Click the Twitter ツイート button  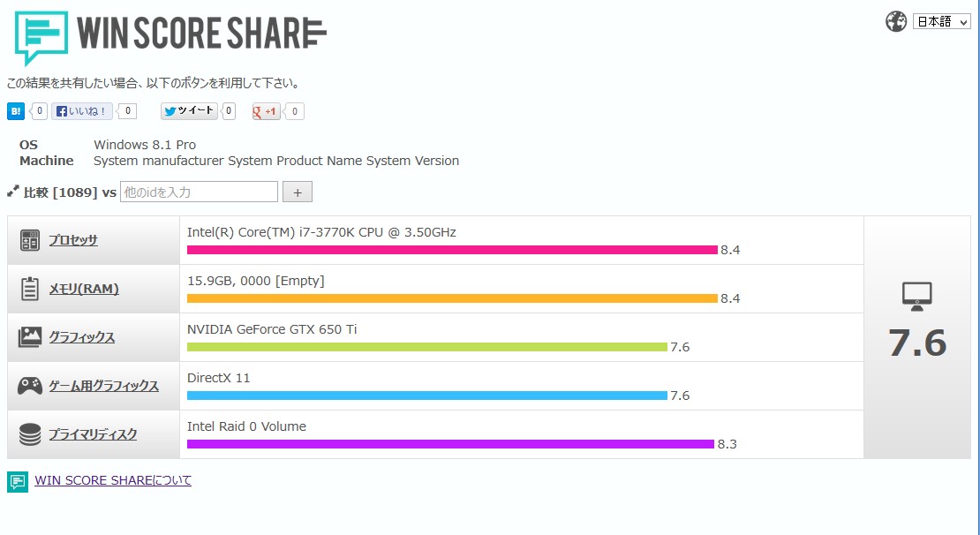tap(189, 111)
